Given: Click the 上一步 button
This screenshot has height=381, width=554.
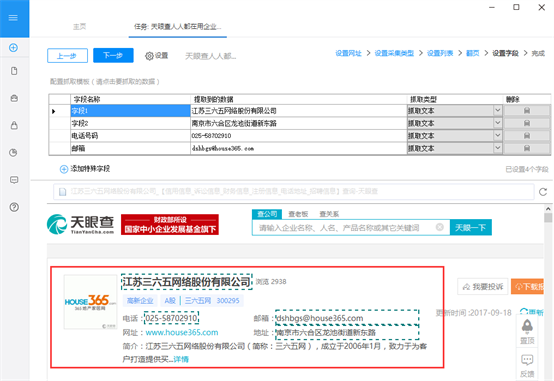Looking at the screenshot, I should click(x=67, y=55).
